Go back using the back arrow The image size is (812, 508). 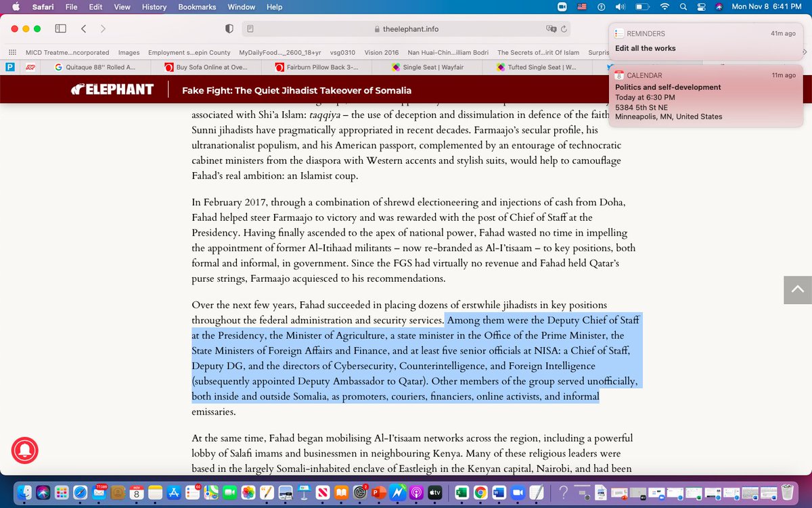(83, 29)
